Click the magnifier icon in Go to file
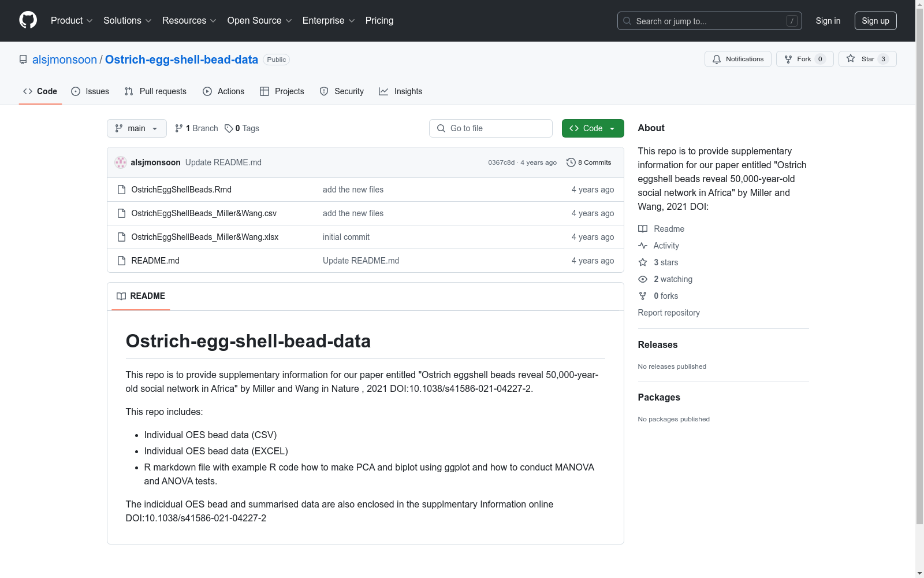 (x=441, y=128)
